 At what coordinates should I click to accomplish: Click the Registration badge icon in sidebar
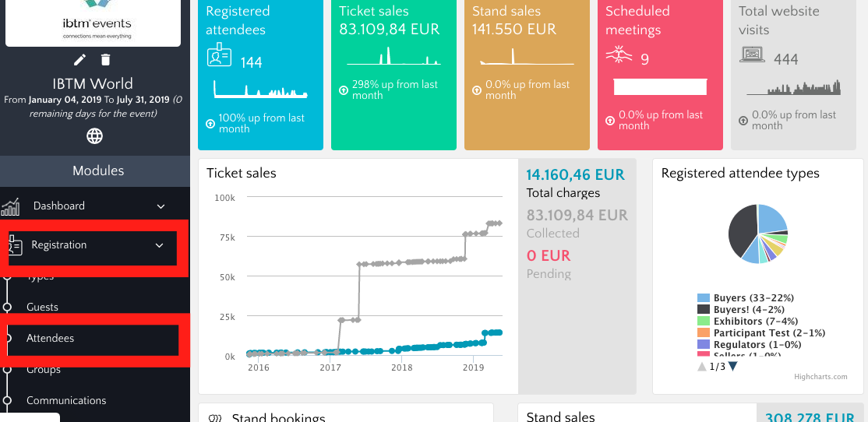click(14, 246)
